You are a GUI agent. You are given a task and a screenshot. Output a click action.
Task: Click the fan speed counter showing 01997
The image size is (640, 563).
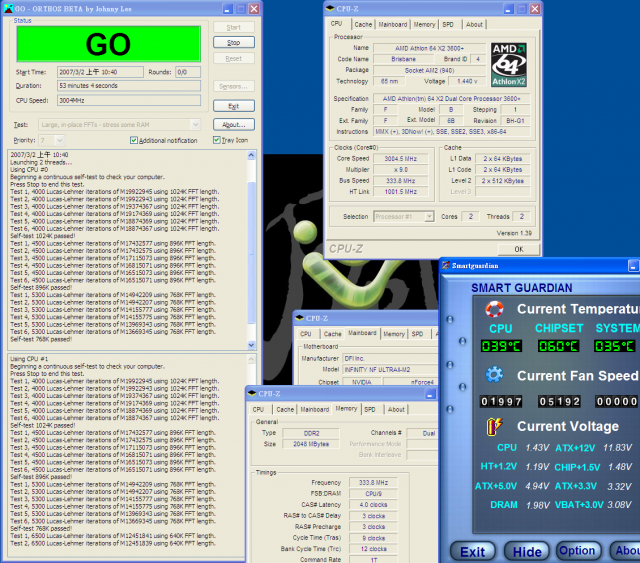point(501,402)
